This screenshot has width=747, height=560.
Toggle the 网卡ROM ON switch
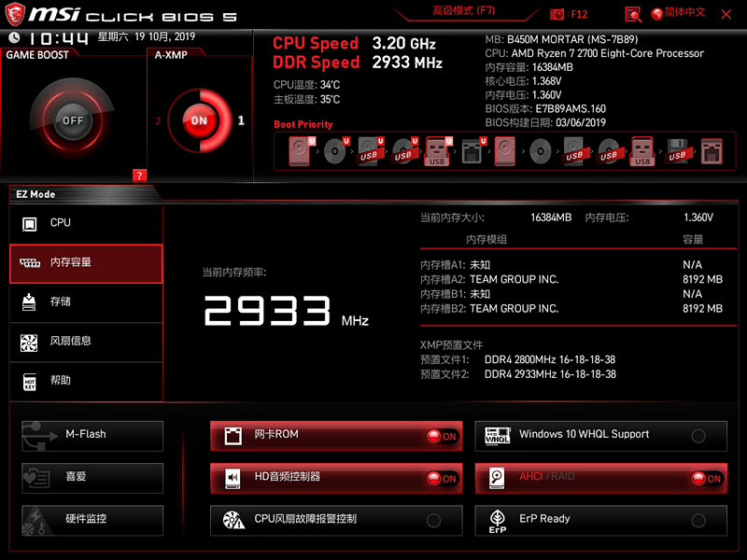click(442, 436)
